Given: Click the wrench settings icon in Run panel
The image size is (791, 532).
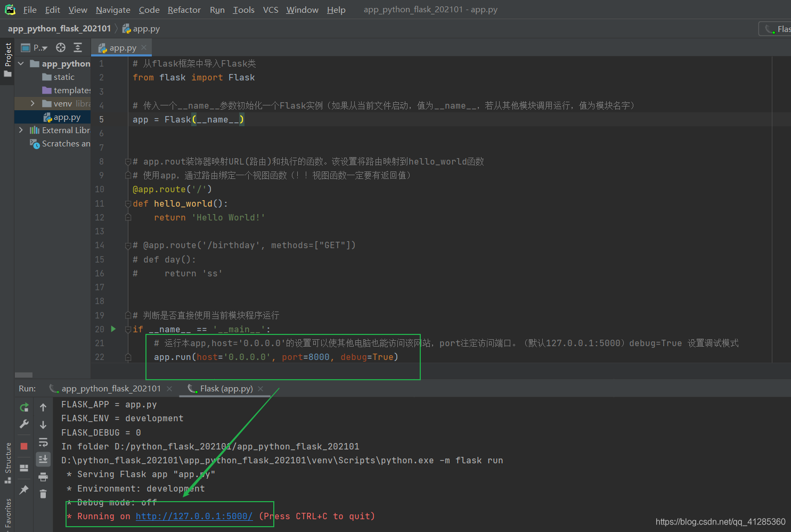Looking at the screenshot, I should pyautogui.click(x=24, y=424).
